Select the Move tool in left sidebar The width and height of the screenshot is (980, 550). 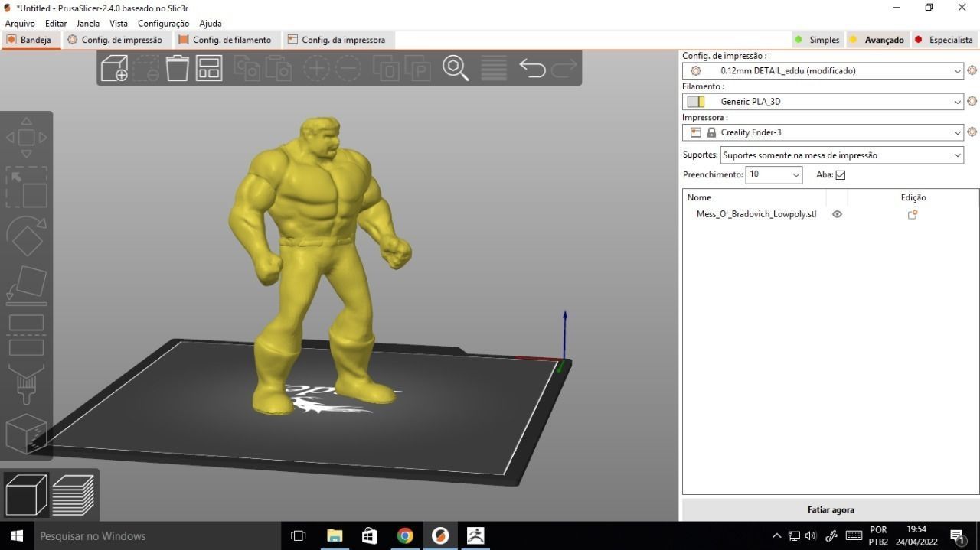point(26,138)
